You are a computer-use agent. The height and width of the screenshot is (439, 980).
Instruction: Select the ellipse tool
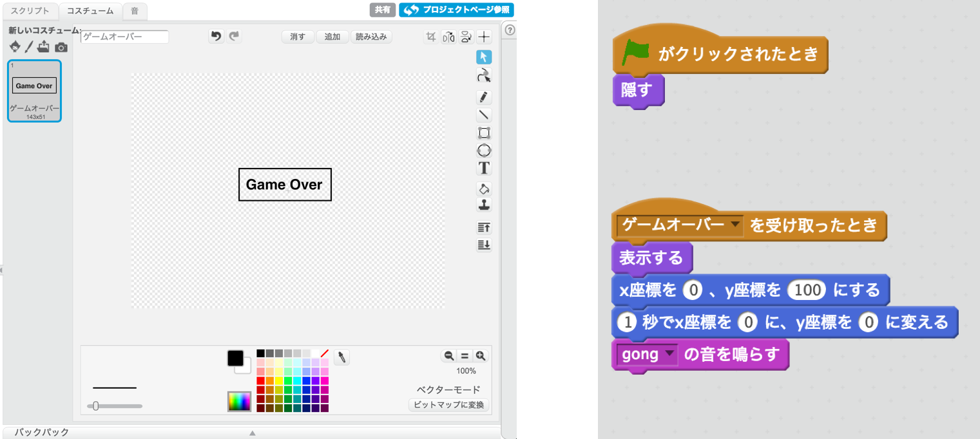[x=484, y=151]
